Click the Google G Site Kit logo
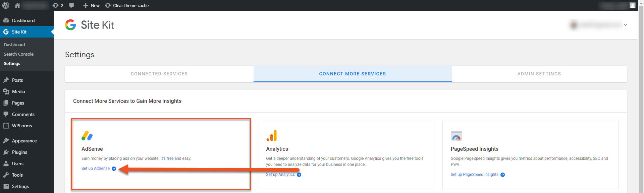Image resolution: width=644 pixels, height=193 pixels. tap(70, 25)
